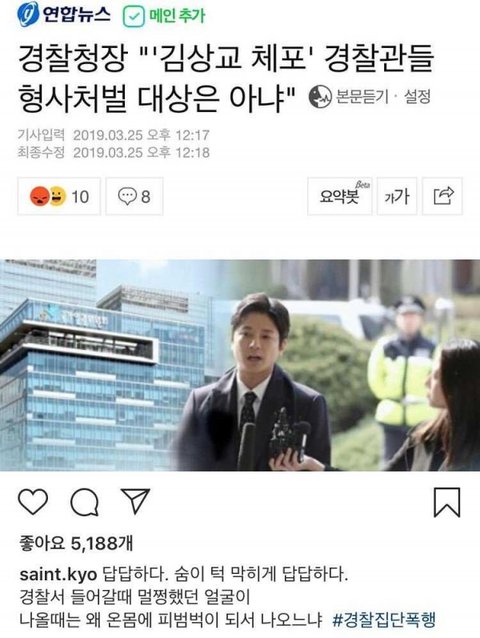Tap the heart like icon
Screen dimensions: 480x638
point(33,502)
